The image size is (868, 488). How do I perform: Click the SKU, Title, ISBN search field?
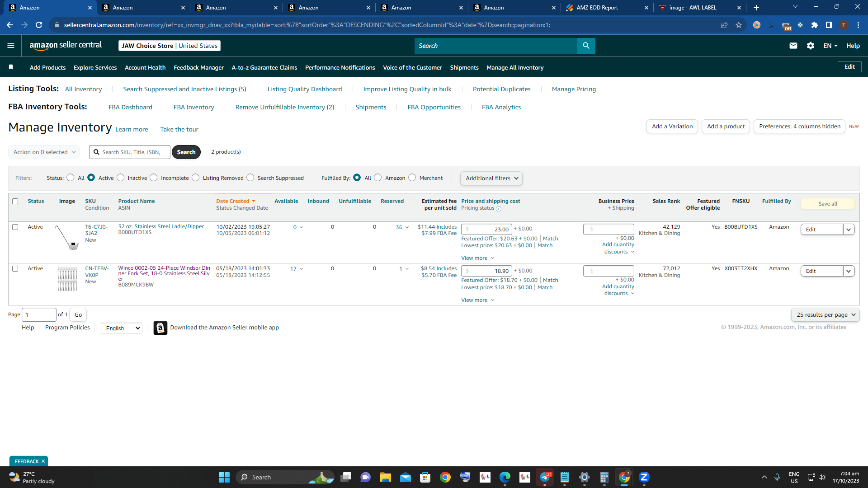click(130, 152)
